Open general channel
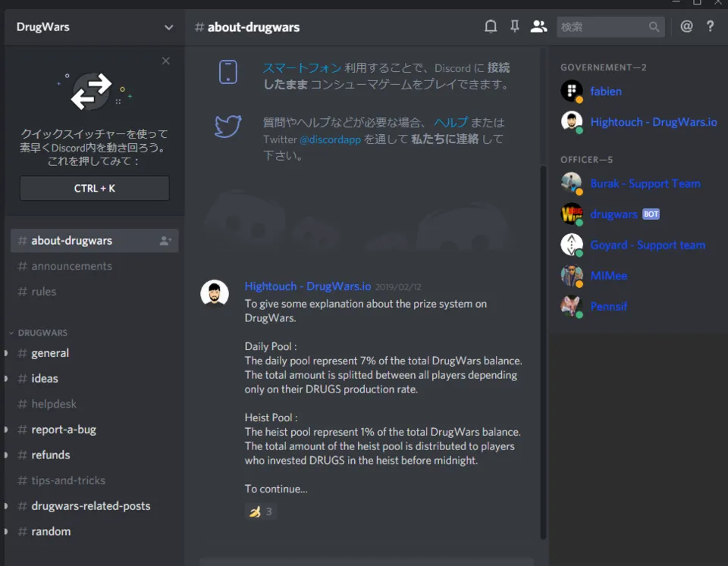 (94, 353)
